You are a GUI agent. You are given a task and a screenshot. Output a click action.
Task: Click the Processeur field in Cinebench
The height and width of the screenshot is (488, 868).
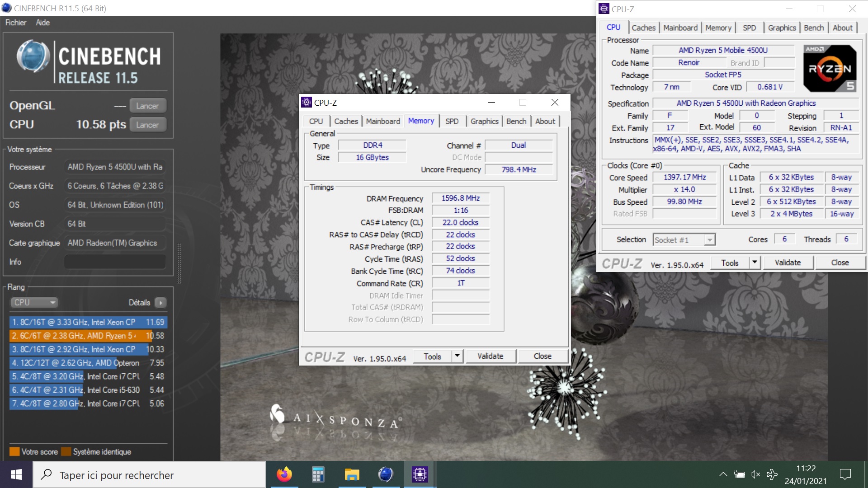115,167
